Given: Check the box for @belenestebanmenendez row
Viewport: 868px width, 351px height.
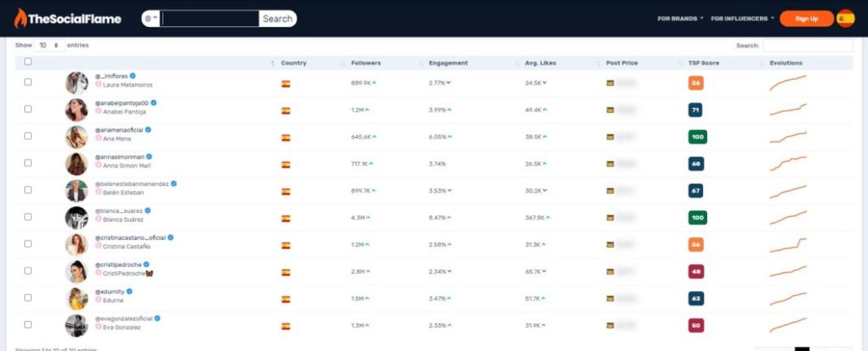Looking at the screenshot, I should (x=28, y=190).
